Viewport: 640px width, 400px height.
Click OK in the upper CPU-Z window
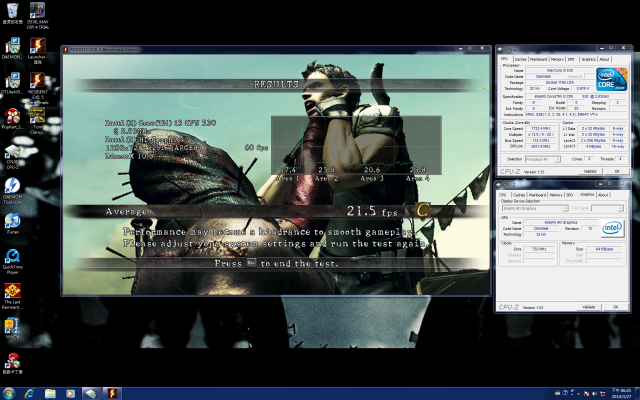(x=617, y=171)
